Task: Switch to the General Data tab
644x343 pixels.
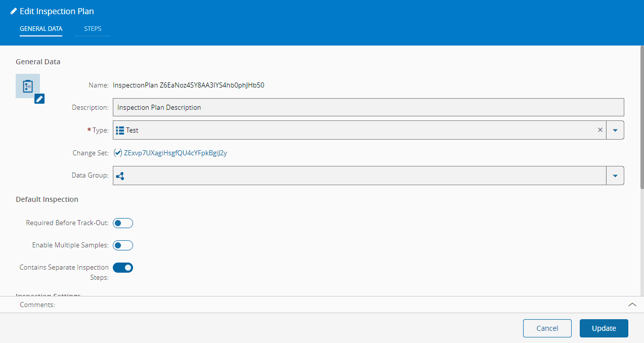Action: (x=41, y=29)
